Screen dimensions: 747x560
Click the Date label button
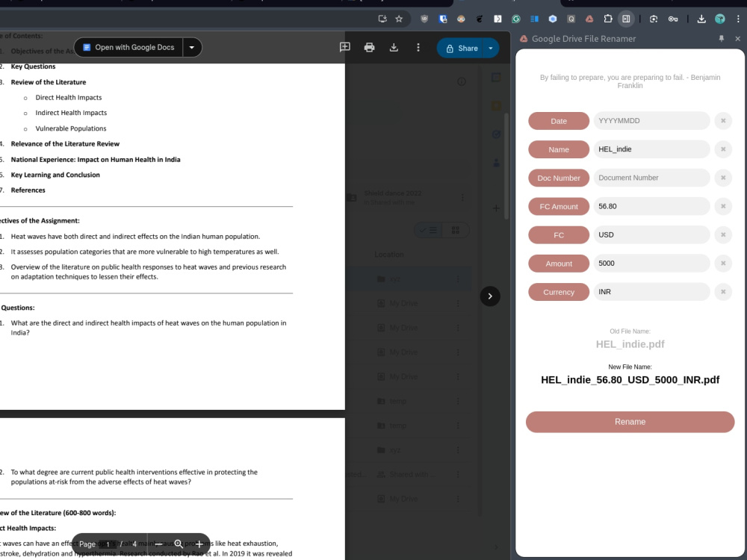[x=559, y=121]
